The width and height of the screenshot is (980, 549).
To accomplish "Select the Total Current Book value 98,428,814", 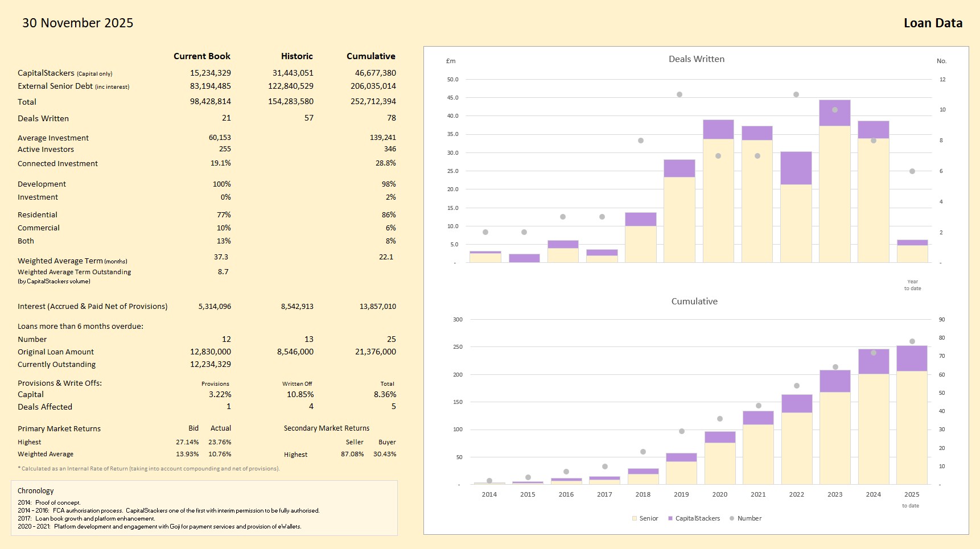I will coord(210,102).
